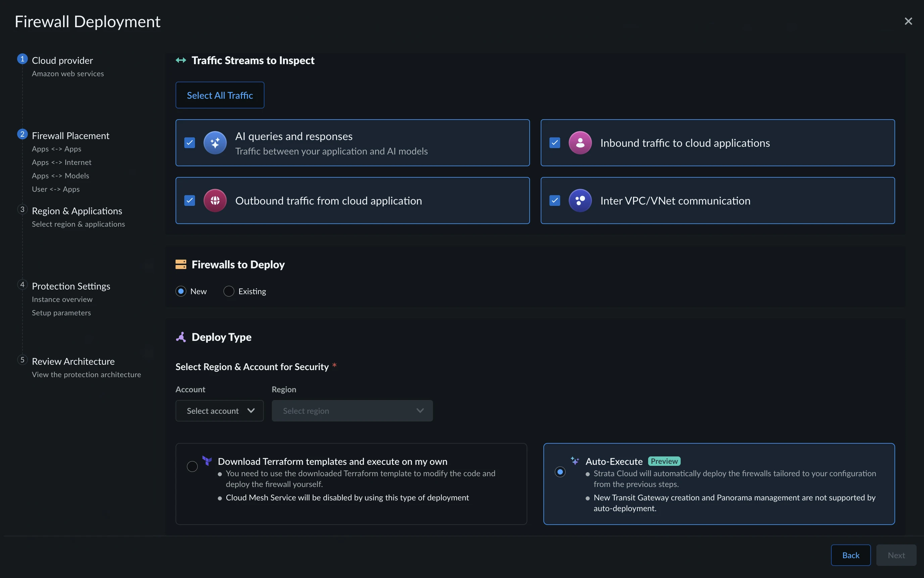Open the Select account dropdown
Image resolution: width=924 pixels, height=578 pixels.
[219, 411]
